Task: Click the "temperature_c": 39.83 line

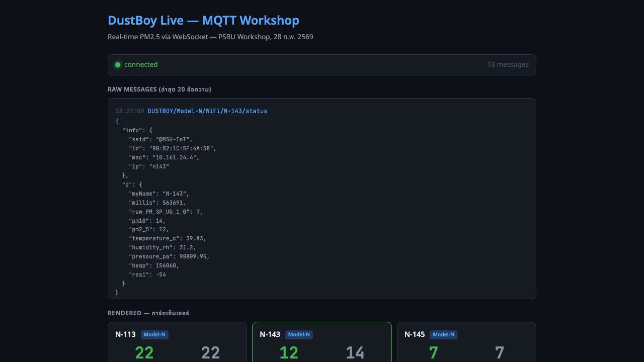Action: (167, 238)
